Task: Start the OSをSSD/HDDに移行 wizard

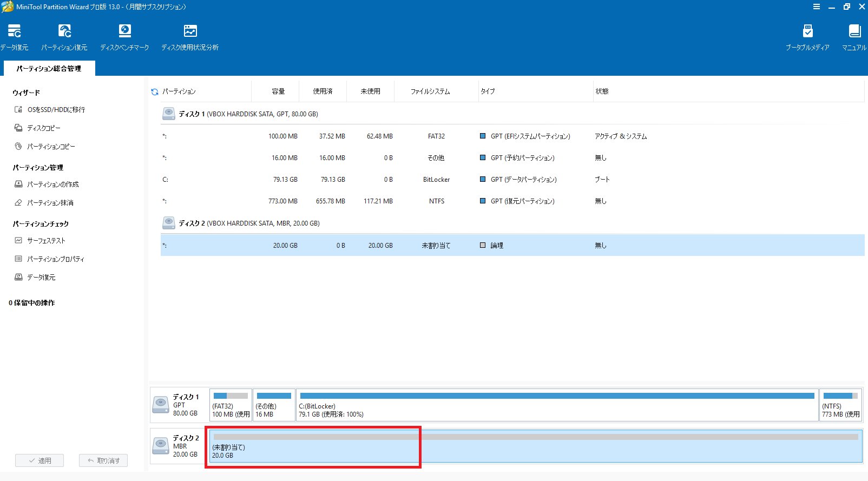Action: [56, 110]
